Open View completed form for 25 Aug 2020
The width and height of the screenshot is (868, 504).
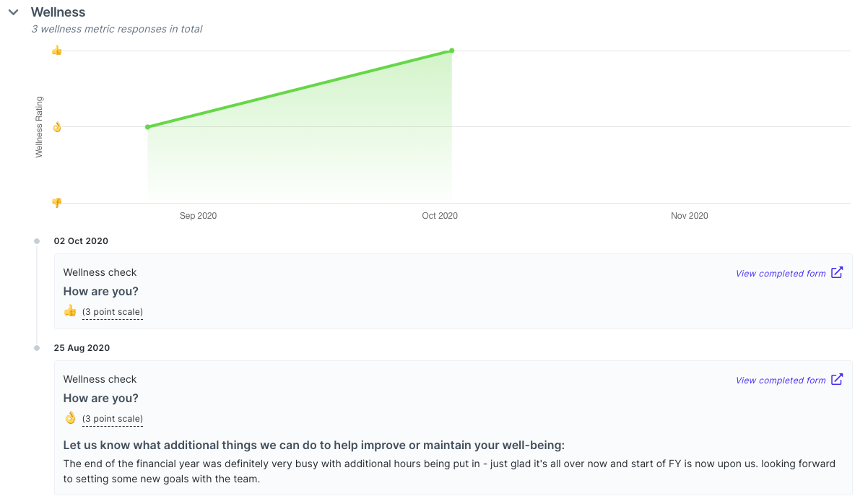(x=780, y=381)
